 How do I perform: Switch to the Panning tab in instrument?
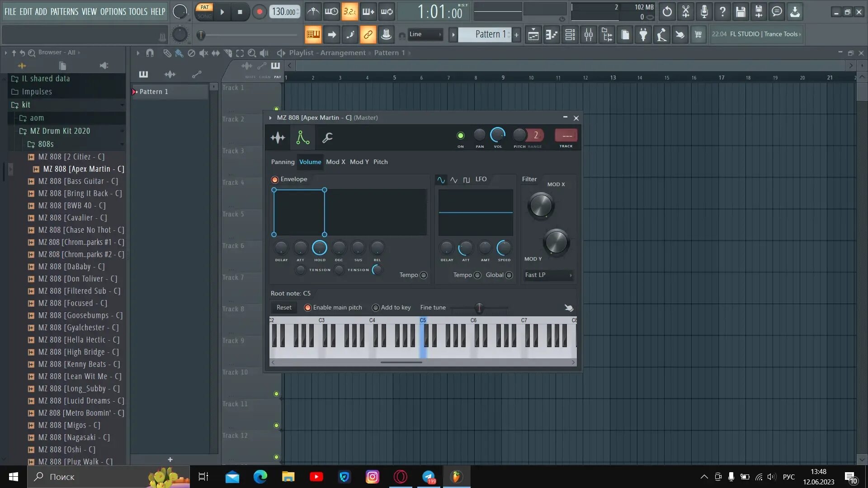pyautogui.click(x=283, y=161)
